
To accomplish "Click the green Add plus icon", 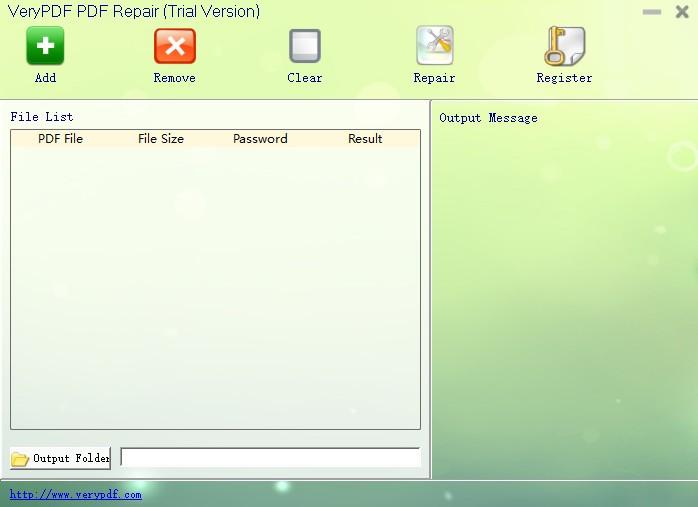I will coord(45,46).
